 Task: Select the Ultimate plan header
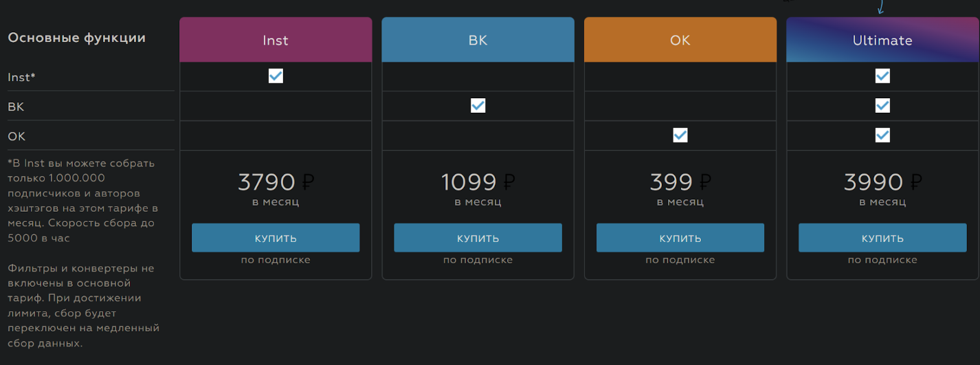[x=882, y=40]
